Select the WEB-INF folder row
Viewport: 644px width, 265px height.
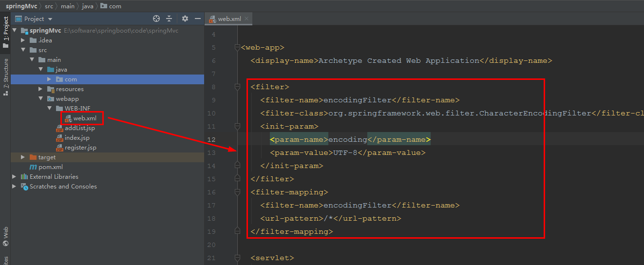pyautogui.click(x=107, y=109)
